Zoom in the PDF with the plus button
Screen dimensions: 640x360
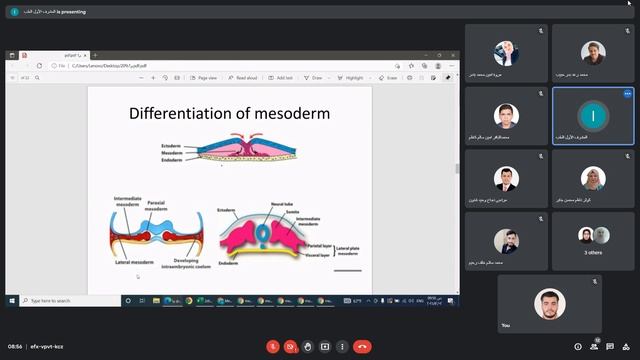pos(153,78)
